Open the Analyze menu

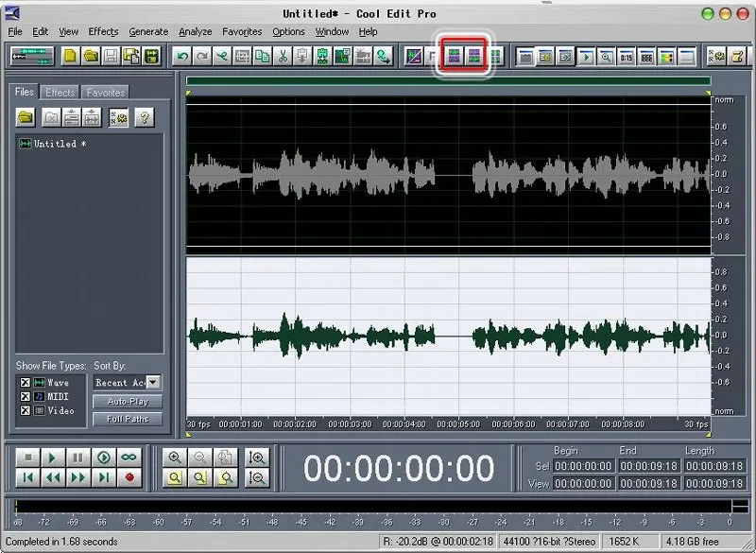196,32
